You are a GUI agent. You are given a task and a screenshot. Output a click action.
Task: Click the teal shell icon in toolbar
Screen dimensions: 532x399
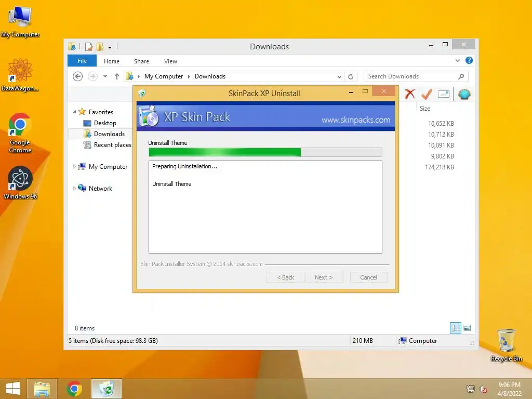tap(464, 94)
